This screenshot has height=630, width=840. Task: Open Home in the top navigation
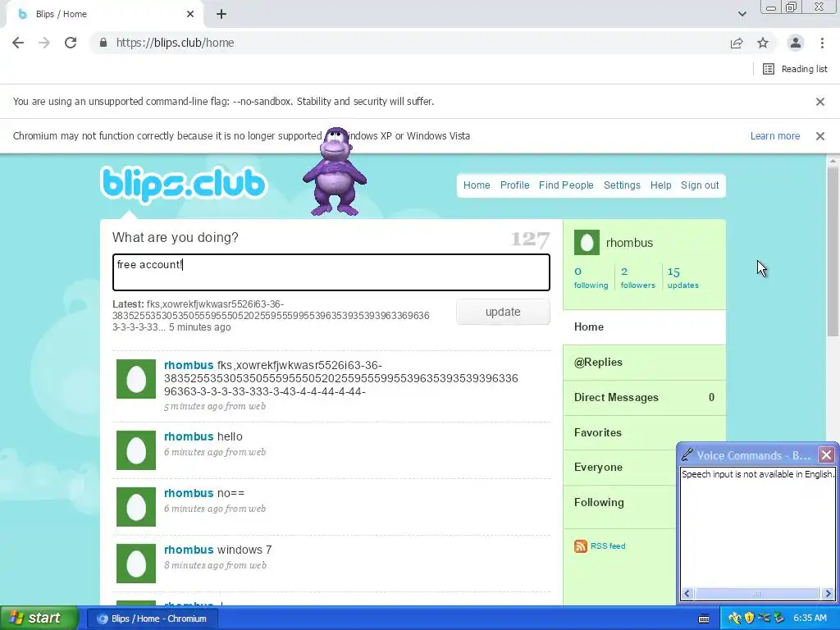coord(477,185)
